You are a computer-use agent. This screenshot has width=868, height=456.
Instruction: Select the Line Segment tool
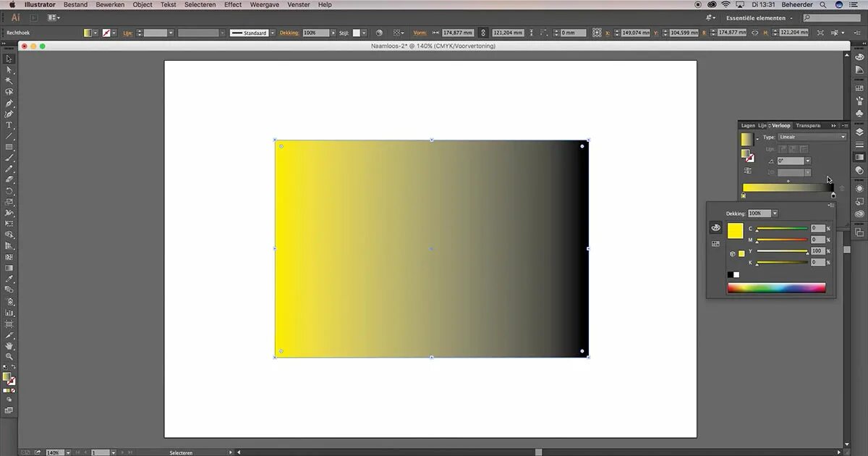(9, 136)
